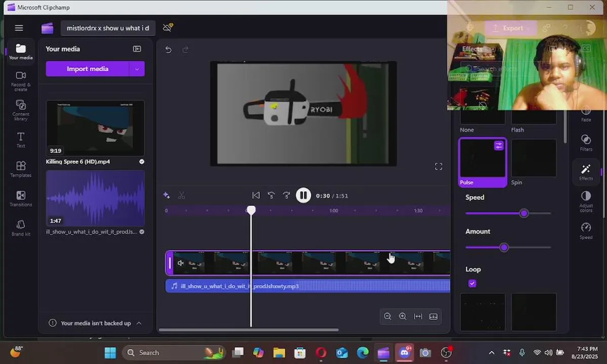Open the Brand kit panel
The height and width of the screenshot is (364, 607).
[21, 227]
